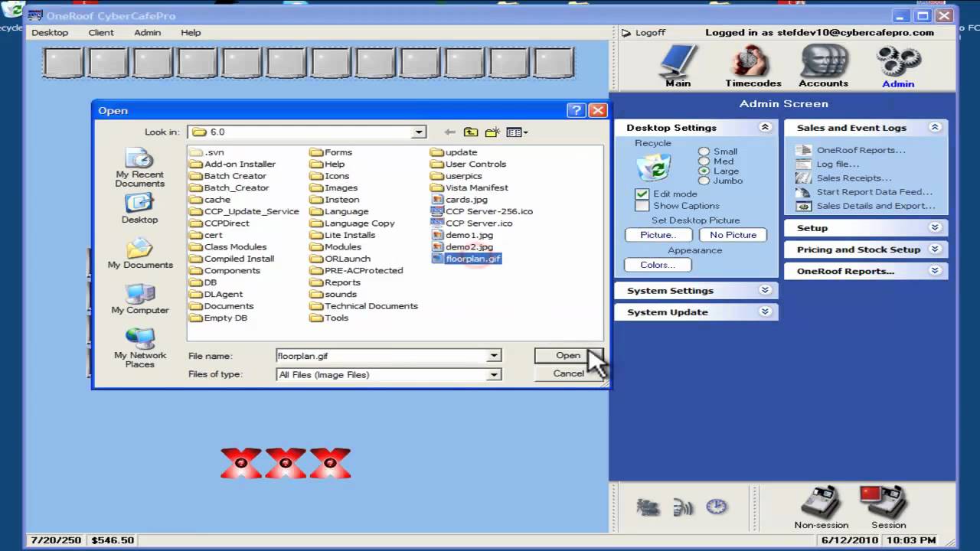The width and height of the screenshot is (980, 551).
Task: Click the first computer station tile
Action: pos(64,63)
